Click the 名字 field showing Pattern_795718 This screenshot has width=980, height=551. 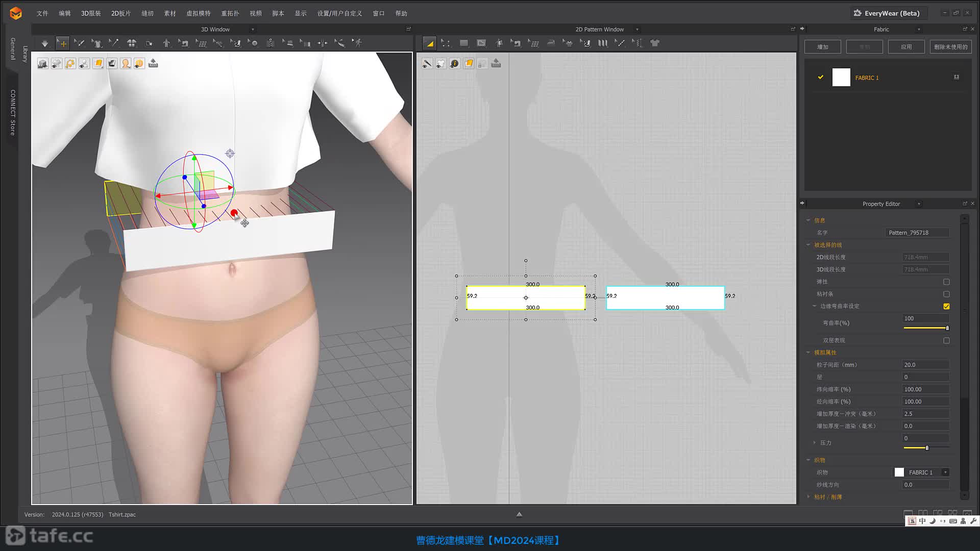tap(917, 233)
